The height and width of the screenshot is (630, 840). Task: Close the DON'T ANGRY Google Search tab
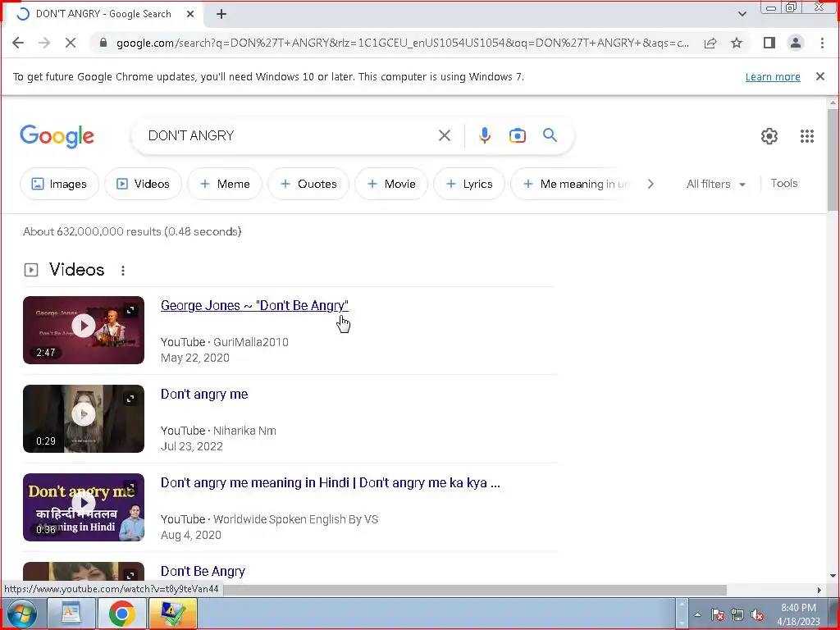pos(190,15)
